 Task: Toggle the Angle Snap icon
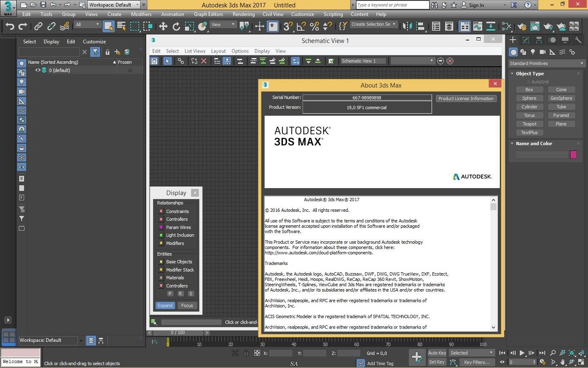(301, 27)
